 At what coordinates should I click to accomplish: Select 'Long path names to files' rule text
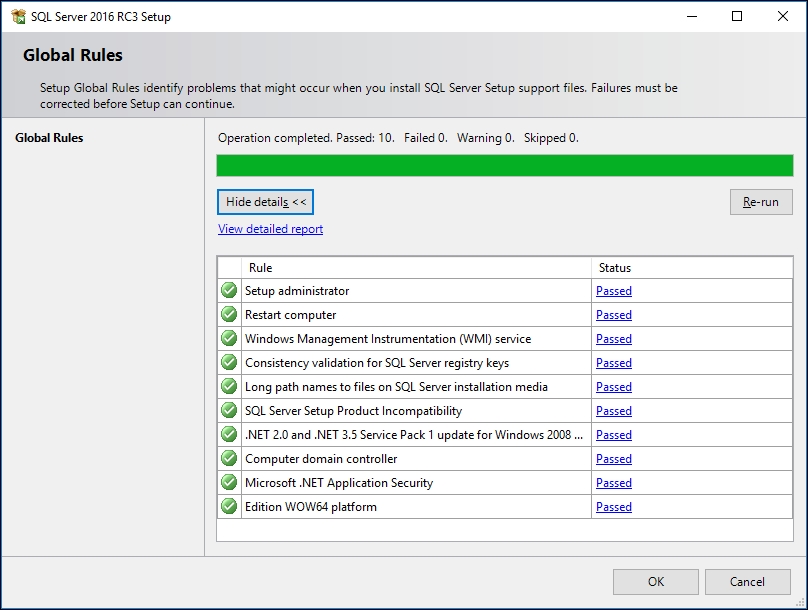[x=396, y=387]
